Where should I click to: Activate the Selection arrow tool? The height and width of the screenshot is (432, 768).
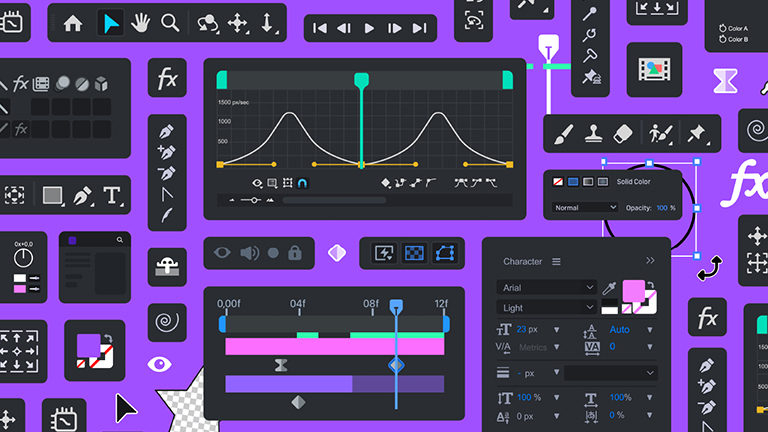tap(110, 23)
